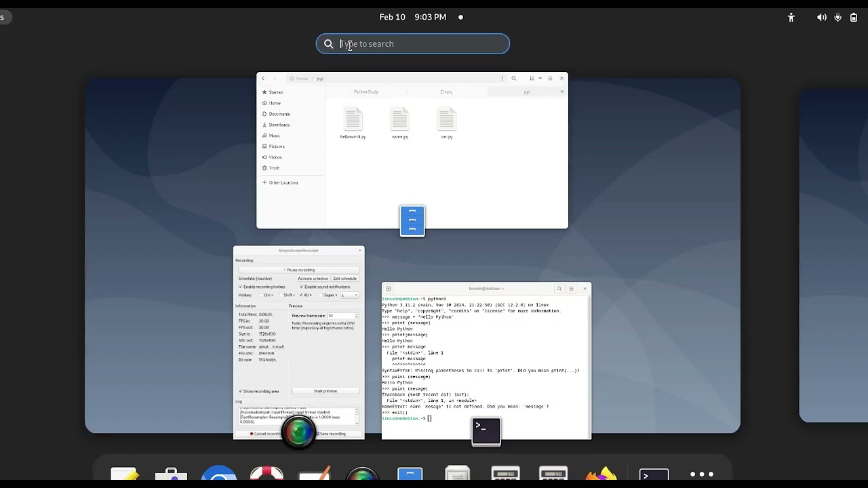Screen dimensions: 868x488
Task: Open the hotkey letter dropdown
Action: tap(349, 295)
